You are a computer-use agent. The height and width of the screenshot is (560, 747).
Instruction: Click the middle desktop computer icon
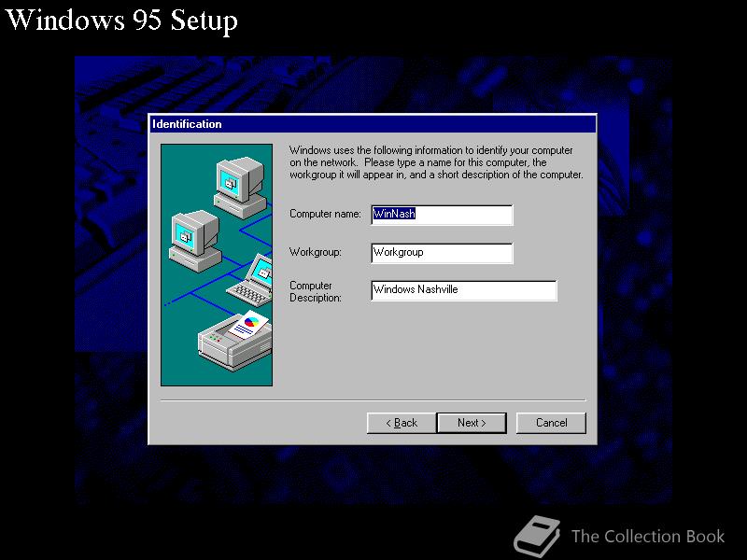tap(195, 241)
